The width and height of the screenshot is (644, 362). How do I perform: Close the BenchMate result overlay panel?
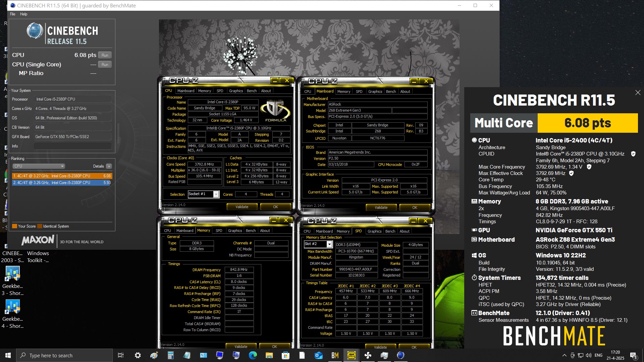click(x=638, y=93)
